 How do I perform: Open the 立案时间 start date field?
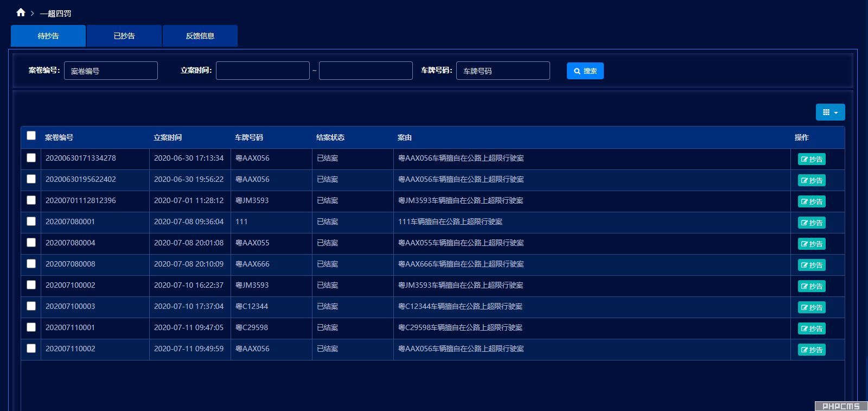pyautogui.click(x=263, y=71)
